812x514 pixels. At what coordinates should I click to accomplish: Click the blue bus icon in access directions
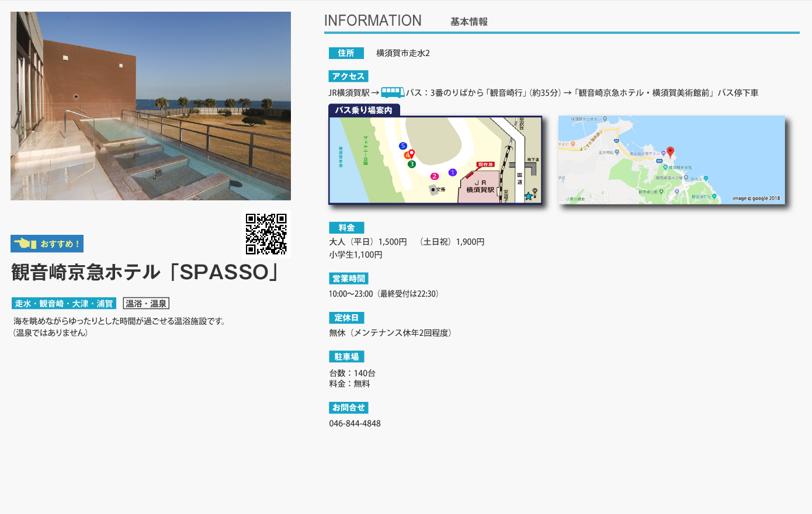pyautogui.click(x=393, y=92)
